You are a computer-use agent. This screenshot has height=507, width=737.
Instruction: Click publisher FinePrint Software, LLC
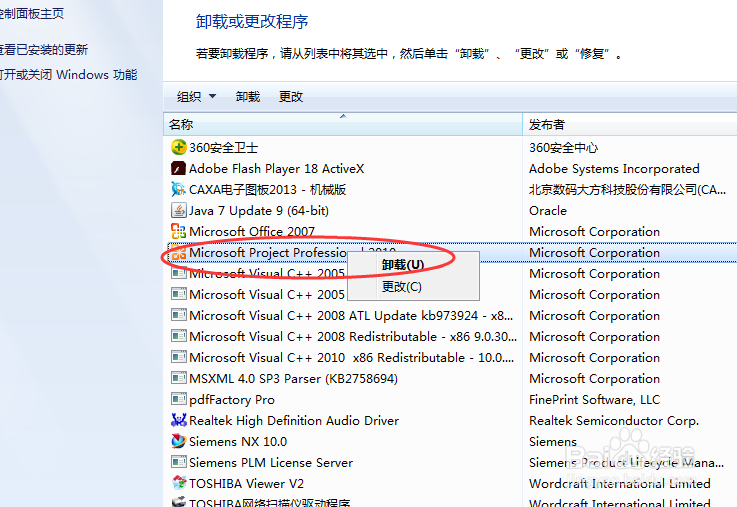(x=594, y=399)
